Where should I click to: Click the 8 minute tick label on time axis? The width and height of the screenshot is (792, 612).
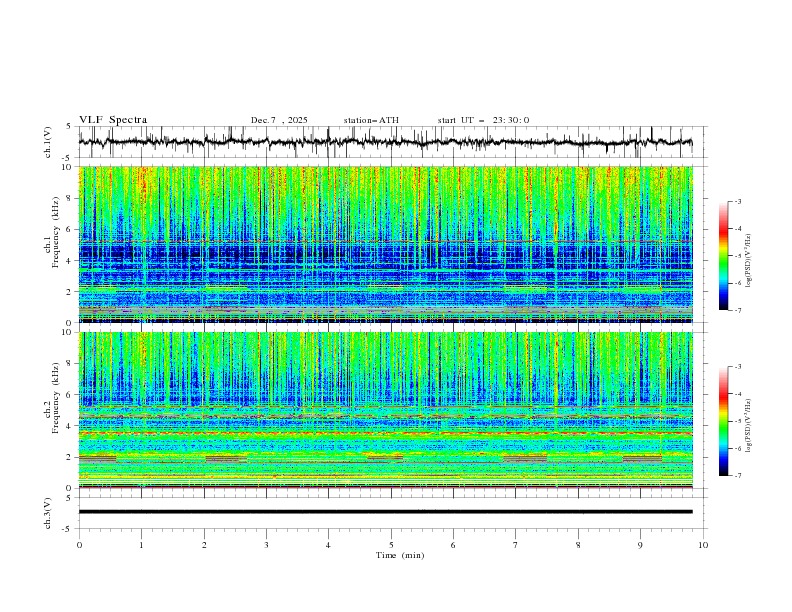(x=578, y=546)
